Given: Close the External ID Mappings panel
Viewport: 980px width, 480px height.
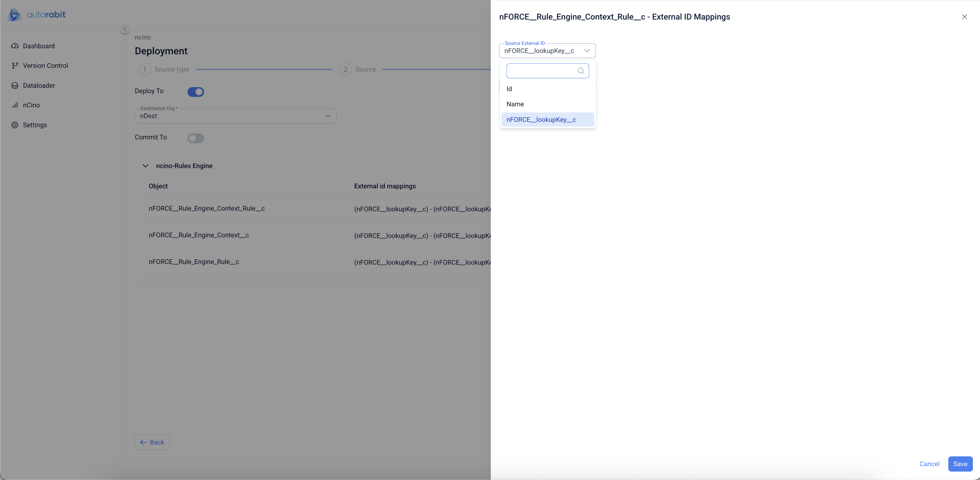Looking at the screenshot, I should (x=964, y=17).
